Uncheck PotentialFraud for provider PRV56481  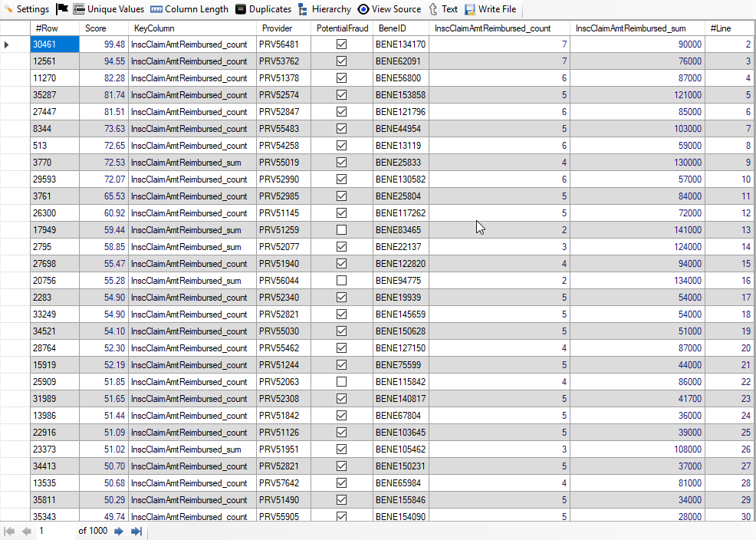(341, 44)
